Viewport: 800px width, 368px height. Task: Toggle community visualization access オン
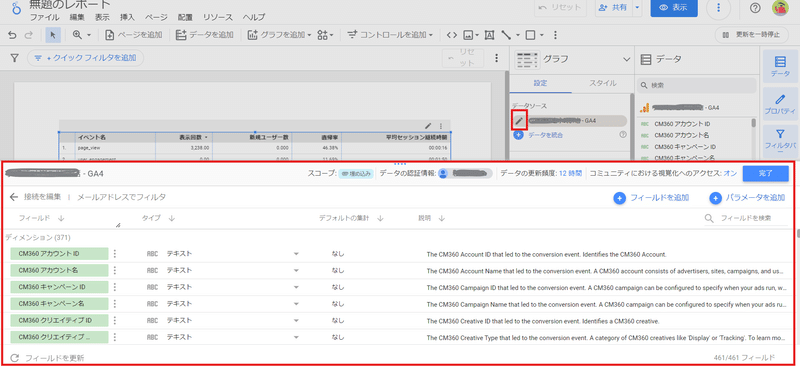[x=730, y=174]
